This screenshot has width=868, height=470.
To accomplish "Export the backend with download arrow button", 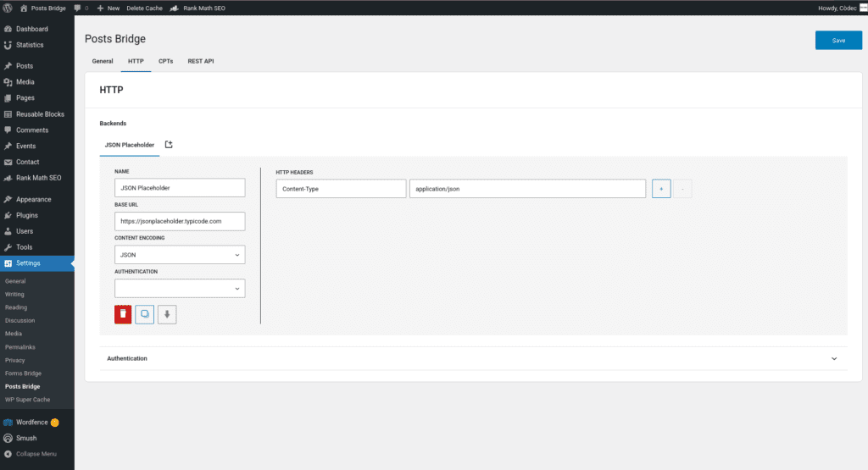I will [167, 315].
